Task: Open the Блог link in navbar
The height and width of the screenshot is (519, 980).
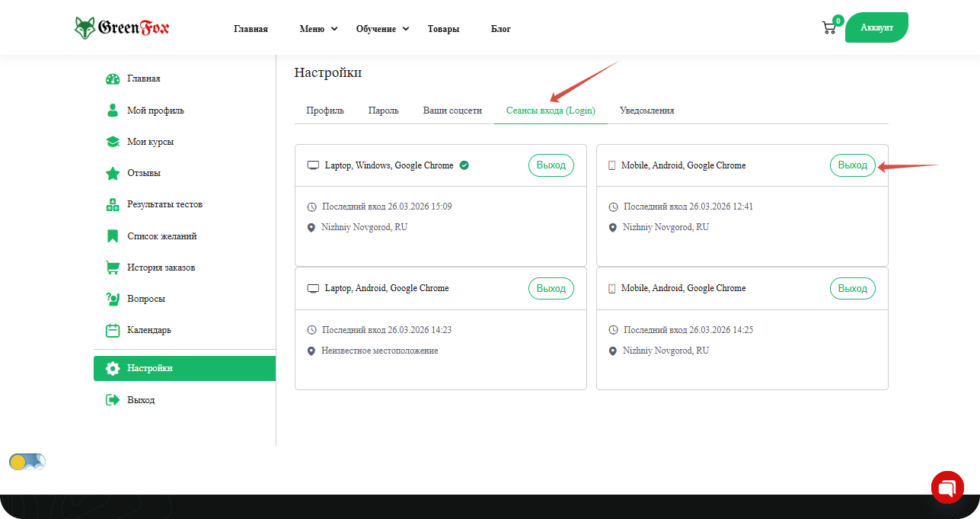Action: [x=500, y=29]
